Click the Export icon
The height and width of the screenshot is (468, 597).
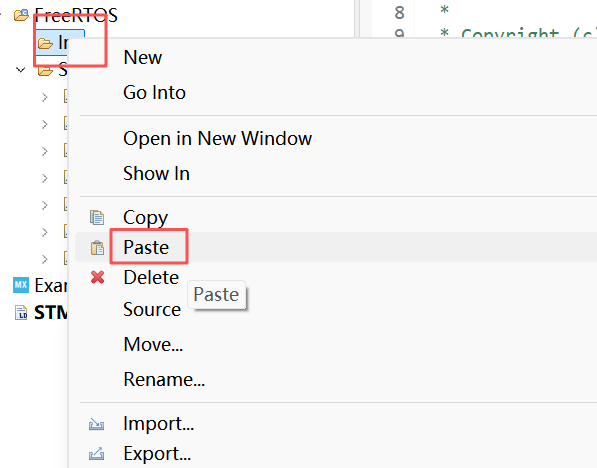click(96, 454)
